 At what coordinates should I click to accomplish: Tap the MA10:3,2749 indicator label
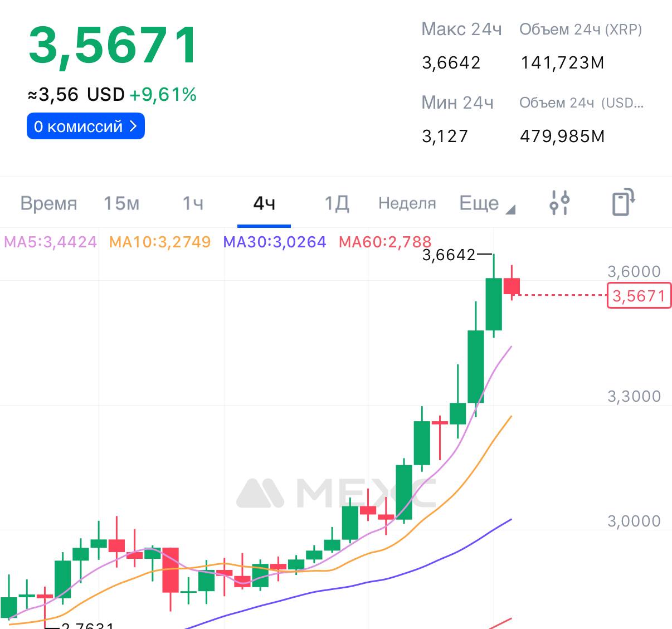(x=160, y=242)
